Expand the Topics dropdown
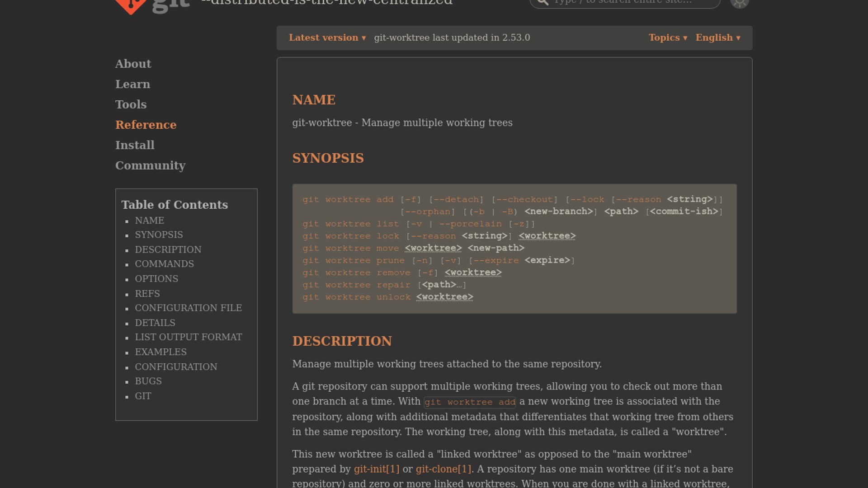Image resolution: width=868 pixels, height=488 pixels. coord(667,38)
